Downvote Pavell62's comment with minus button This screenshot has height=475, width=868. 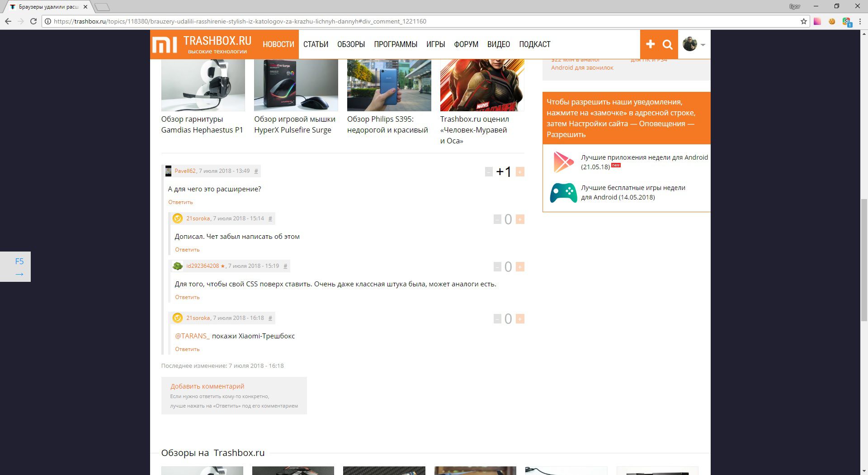pyautogui.click(x=489, y=172)
